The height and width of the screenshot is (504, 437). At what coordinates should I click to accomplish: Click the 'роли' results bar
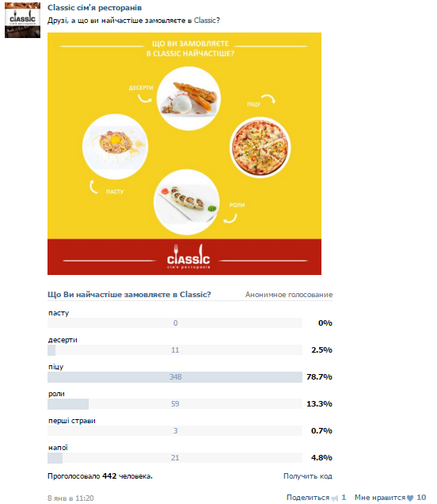pos(175,404)
